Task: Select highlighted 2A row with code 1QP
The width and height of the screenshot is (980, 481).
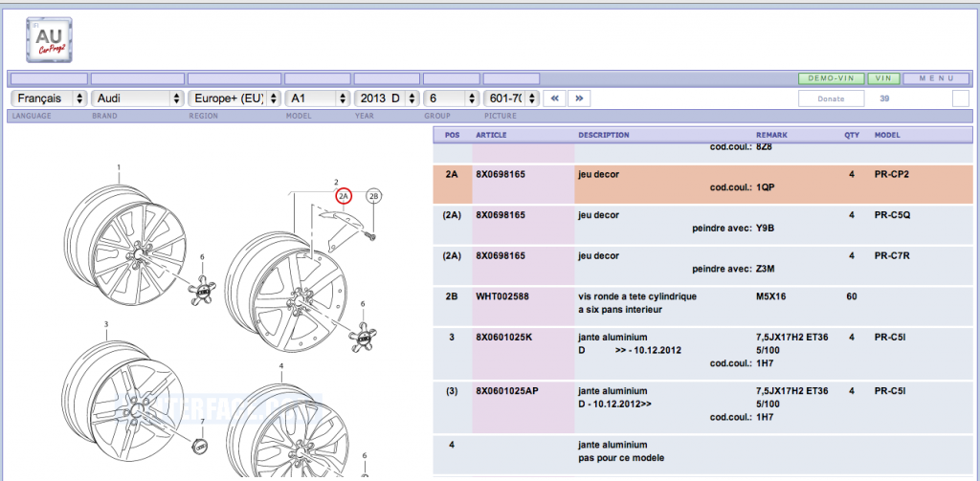Action: coord(703,182)
